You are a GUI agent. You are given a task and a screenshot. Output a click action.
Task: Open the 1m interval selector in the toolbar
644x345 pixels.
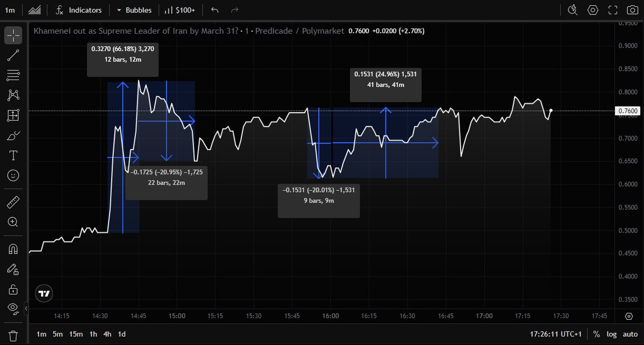tap(10, 10)
